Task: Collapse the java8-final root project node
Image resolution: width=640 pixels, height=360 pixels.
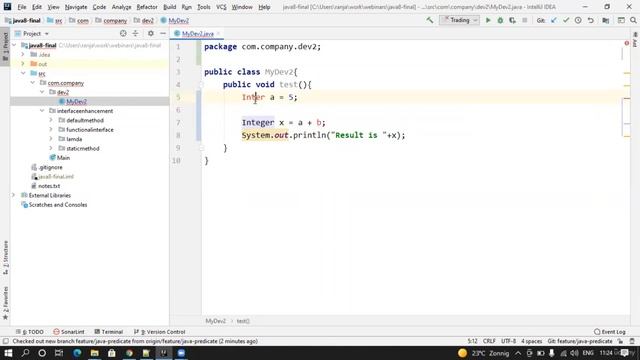Action: point(14,45)
